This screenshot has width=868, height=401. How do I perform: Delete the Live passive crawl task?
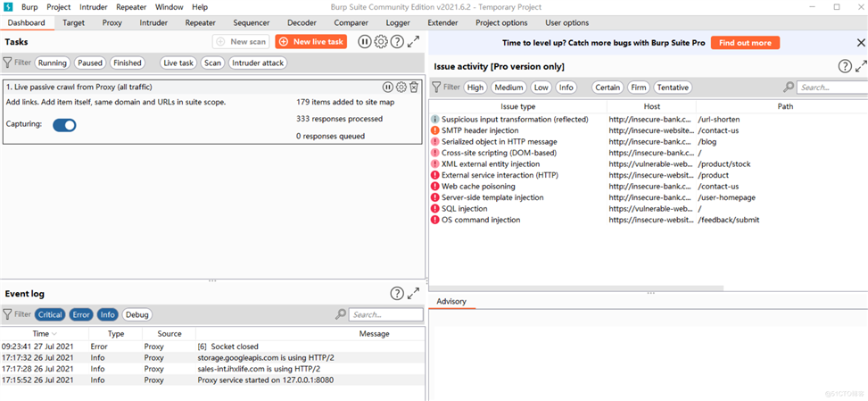(x=414, y=87)
